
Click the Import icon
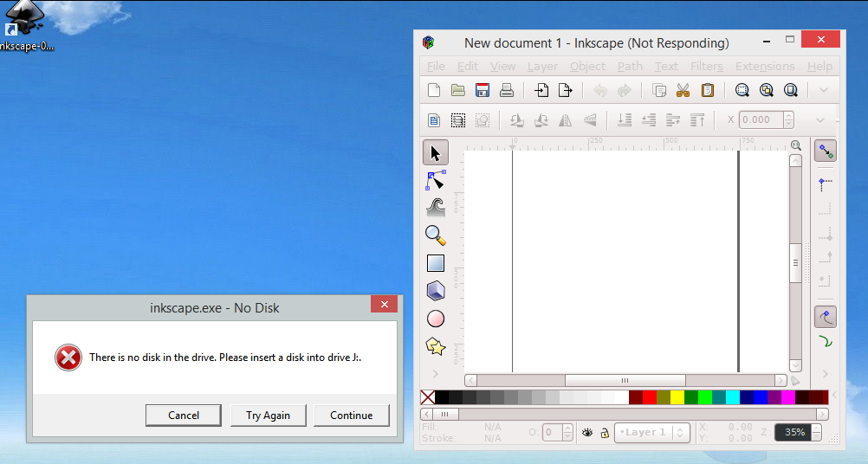coord(541,90)
